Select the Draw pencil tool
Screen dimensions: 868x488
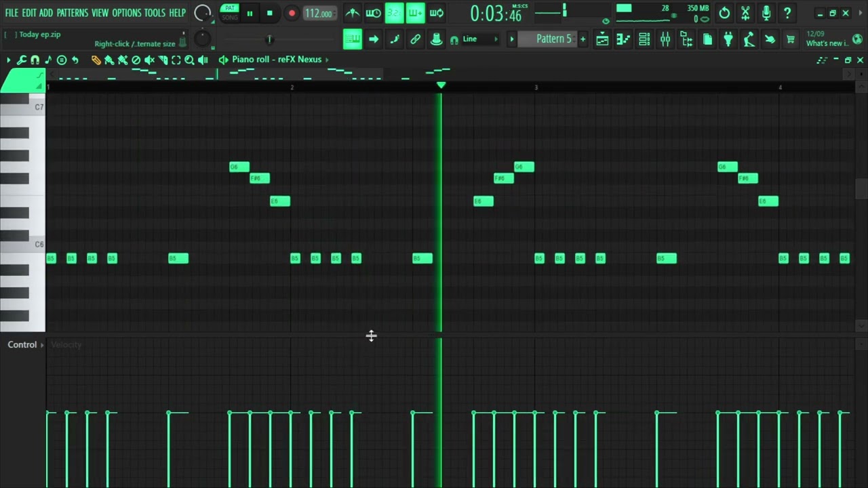[x=96, y=60]
